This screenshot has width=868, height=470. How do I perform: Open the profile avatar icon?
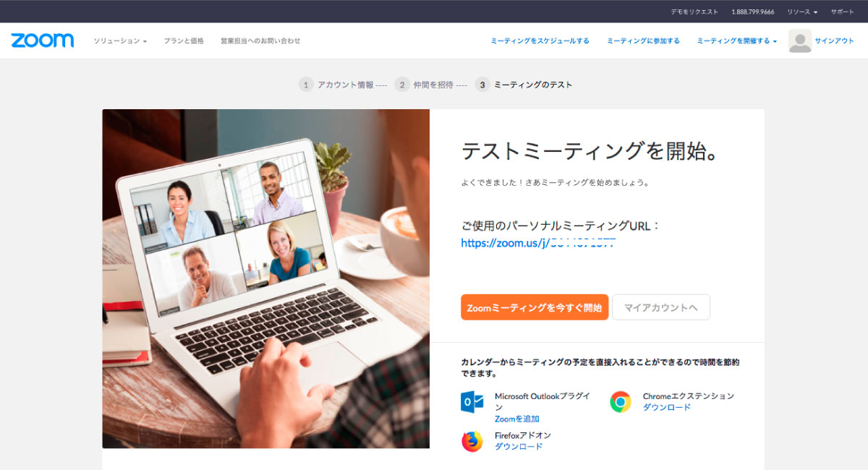tap(800, 41)
